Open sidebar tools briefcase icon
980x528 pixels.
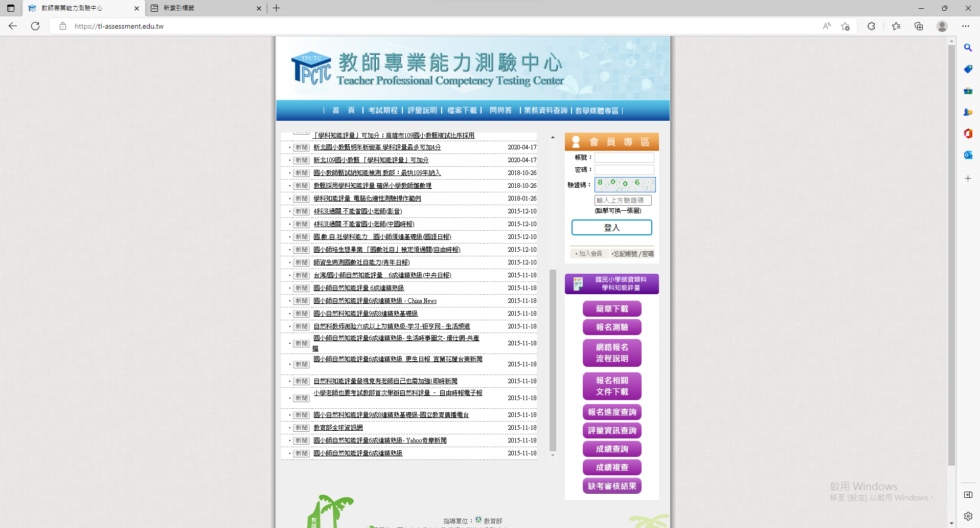(968, 91)
